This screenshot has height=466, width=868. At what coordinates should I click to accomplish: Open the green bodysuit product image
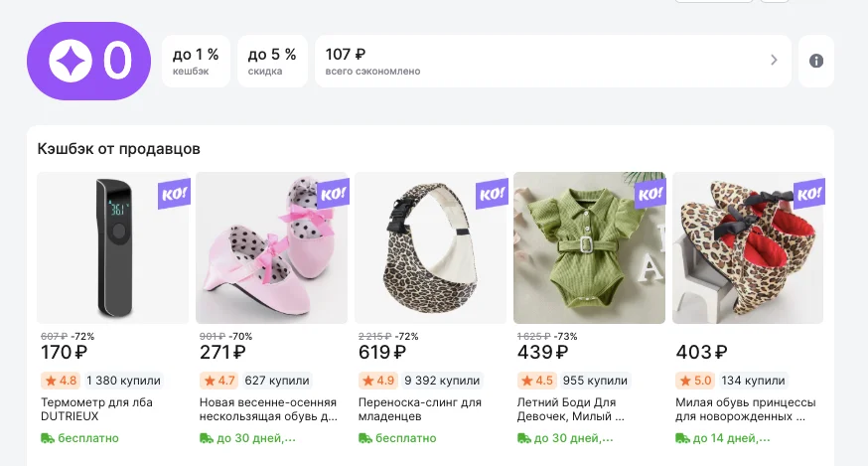pos(589,248)
